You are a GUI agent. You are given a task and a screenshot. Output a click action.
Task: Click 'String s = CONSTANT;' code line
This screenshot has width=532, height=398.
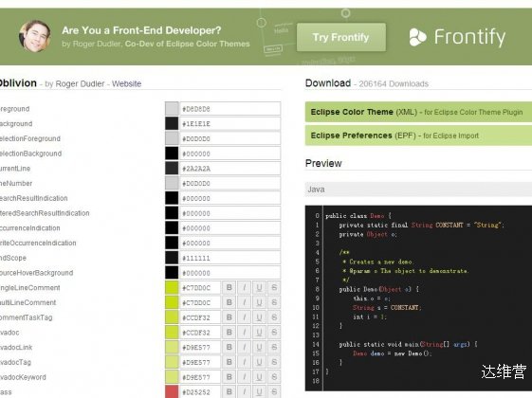(x=387, y=308)
